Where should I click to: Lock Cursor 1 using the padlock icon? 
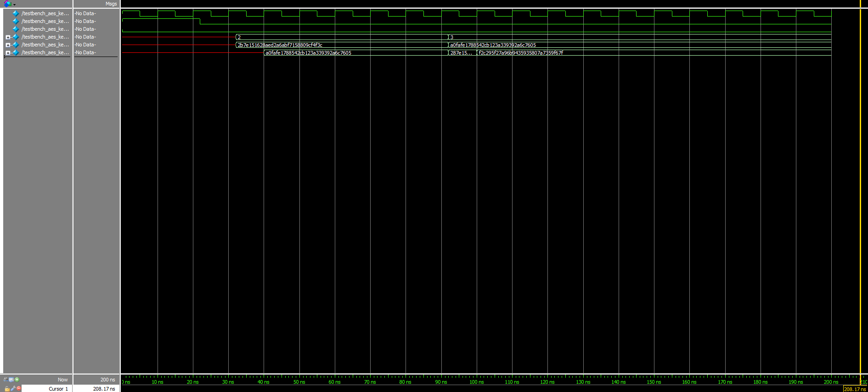point(7,389)
